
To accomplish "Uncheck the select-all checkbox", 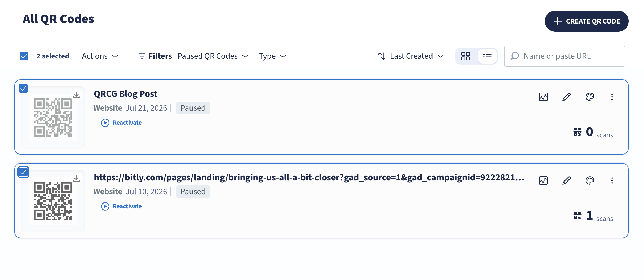I will tap(24, 56).
